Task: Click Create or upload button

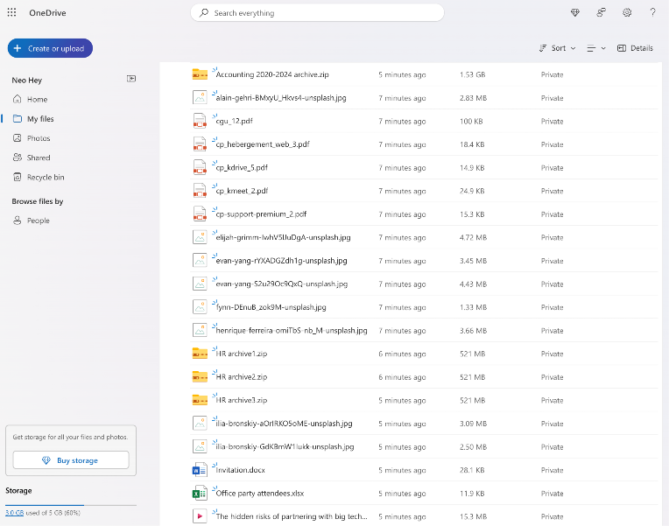Action: click(50, 48)
